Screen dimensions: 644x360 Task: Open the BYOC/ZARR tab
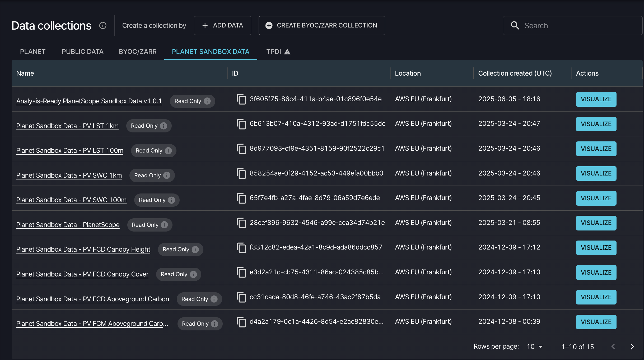(x=138, y=52)
